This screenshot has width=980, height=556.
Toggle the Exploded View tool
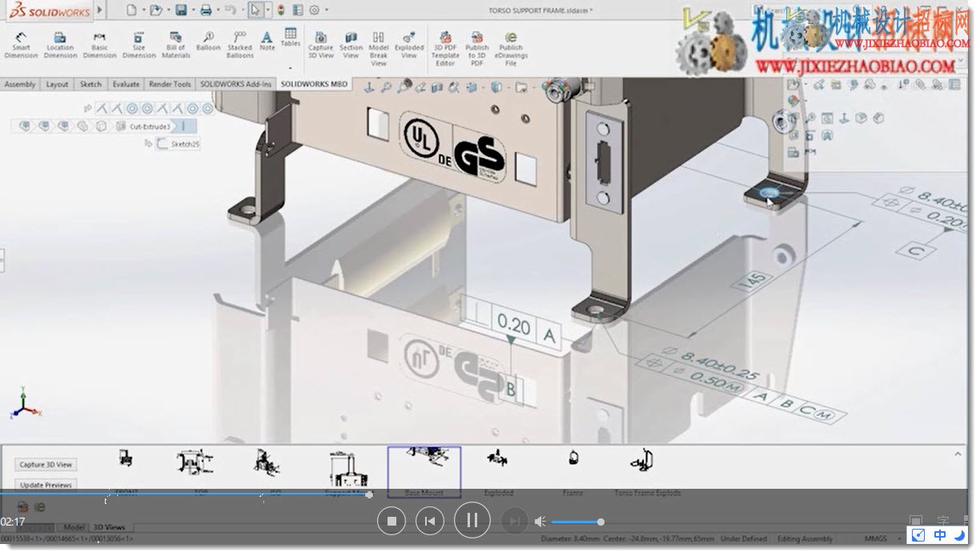coord(409,45)
